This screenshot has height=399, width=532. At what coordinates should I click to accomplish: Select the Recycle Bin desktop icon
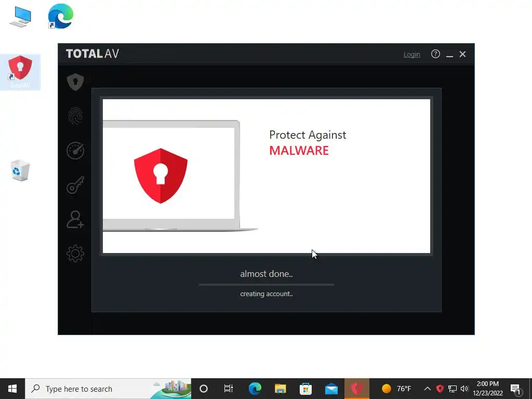(x=20, y=170)
